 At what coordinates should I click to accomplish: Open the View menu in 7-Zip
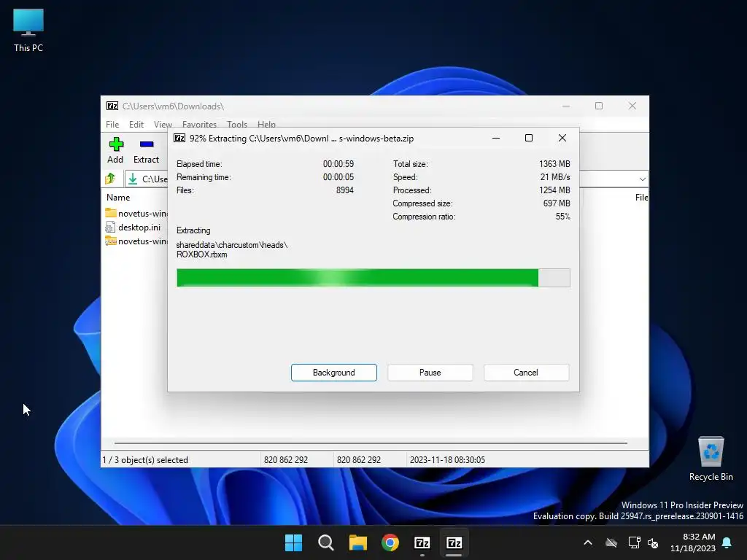pos(163,124)
